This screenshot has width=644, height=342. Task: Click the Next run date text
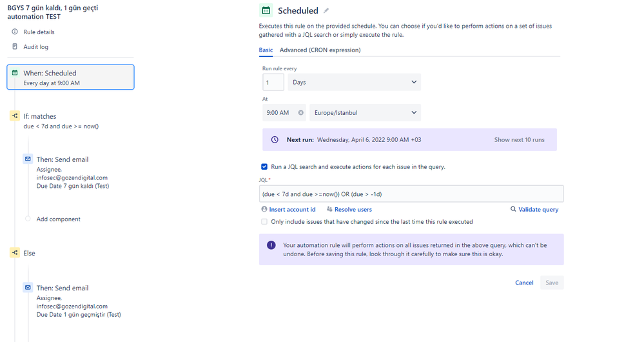(x=369, y=140)
